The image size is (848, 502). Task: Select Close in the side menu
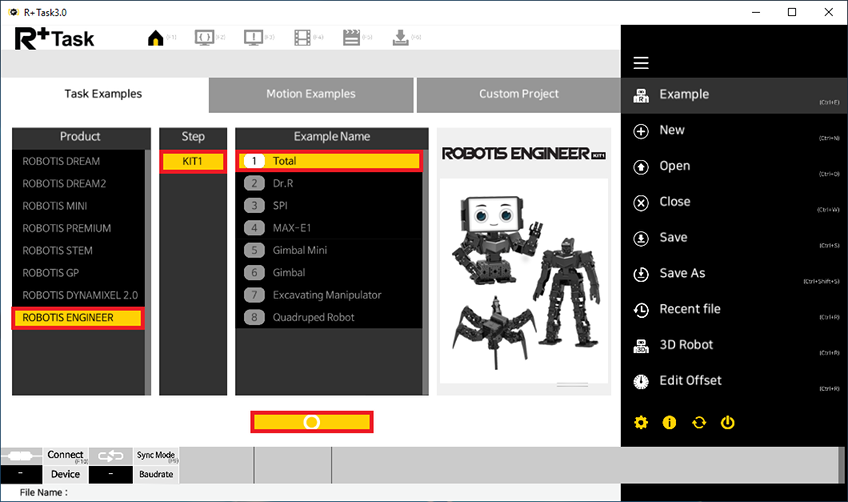pyautogui.click(x=734, y=202)
